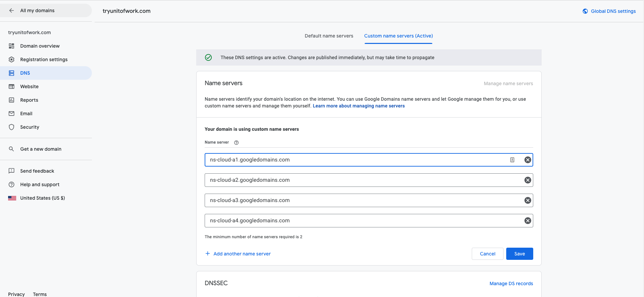
Task: Cancel the name server edits
Action: pos(487,254)
